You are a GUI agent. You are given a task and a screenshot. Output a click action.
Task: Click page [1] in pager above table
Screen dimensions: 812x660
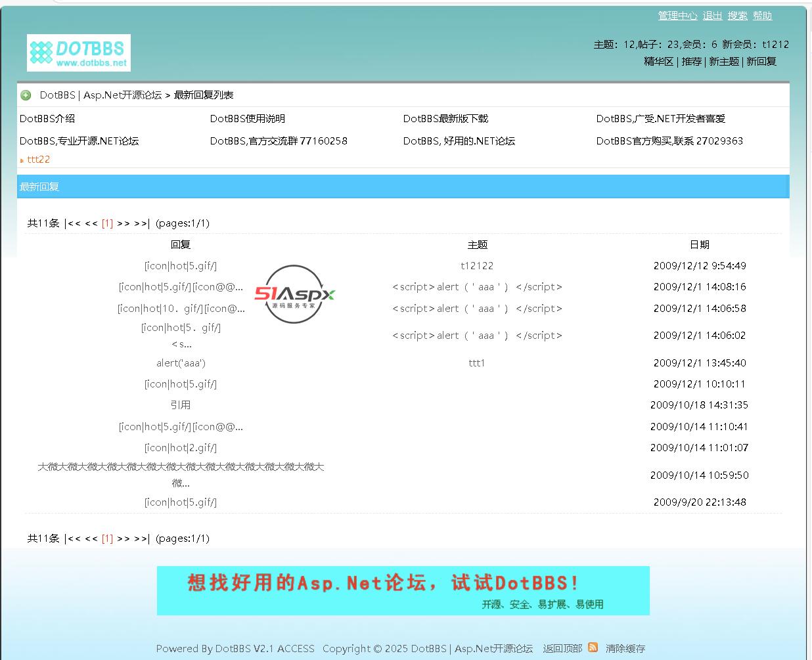coord(107,223)
